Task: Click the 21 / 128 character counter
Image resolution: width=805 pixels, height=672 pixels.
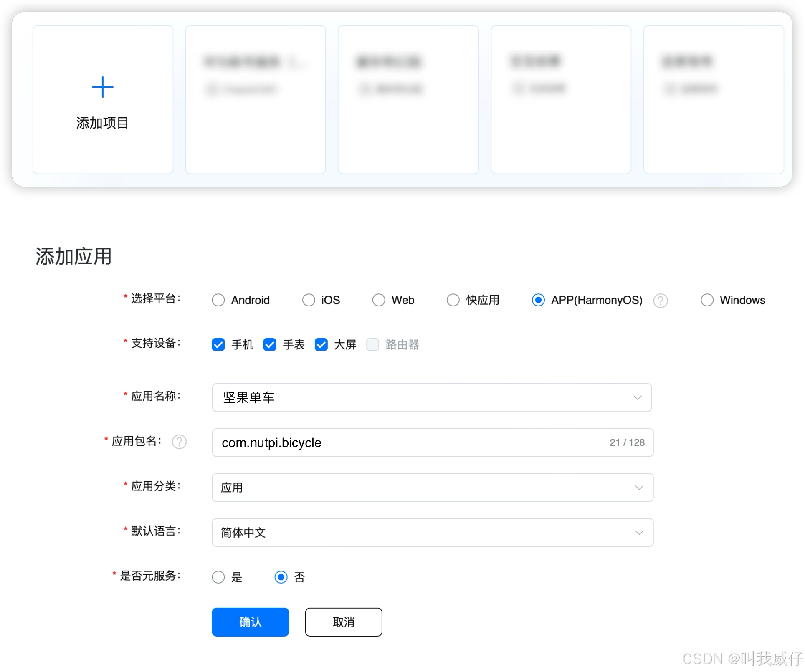Action: [627, 442]
